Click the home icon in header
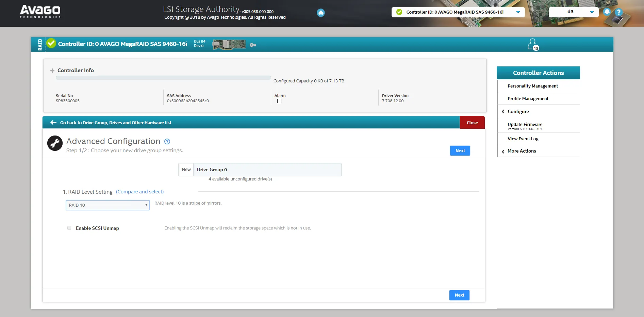The height and width of the screenshot is (317, 644). 320,13
